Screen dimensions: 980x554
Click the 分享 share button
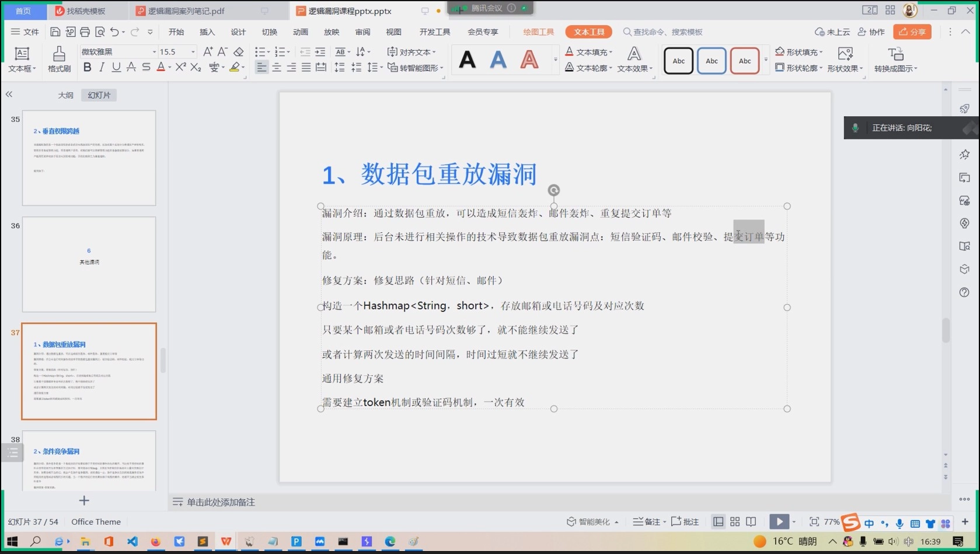[912, 32]
